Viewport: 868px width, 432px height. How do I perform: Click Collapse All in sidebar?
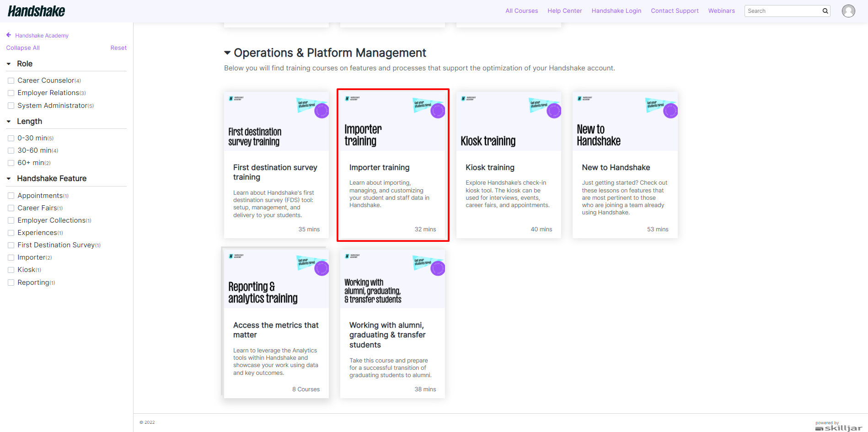tap(23, 48)
